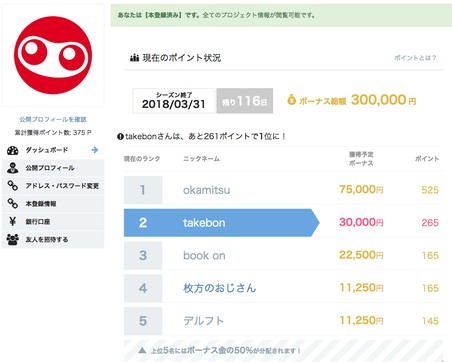Open アドレス・パスワード変更 menu item

pyautogui.click(x=53, y=186)
